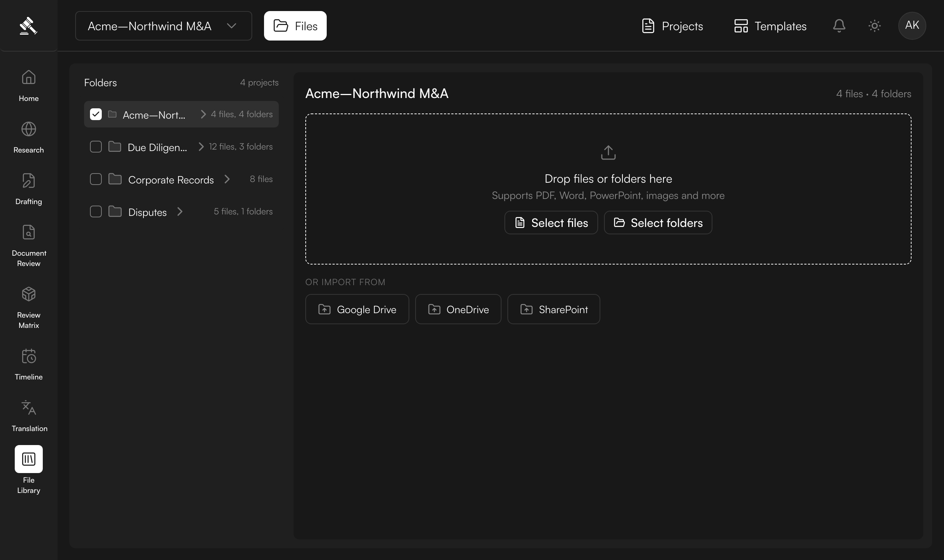Open the Timeline calendar icon
Viewport: 944px width, 560px height.
point(29,356)
